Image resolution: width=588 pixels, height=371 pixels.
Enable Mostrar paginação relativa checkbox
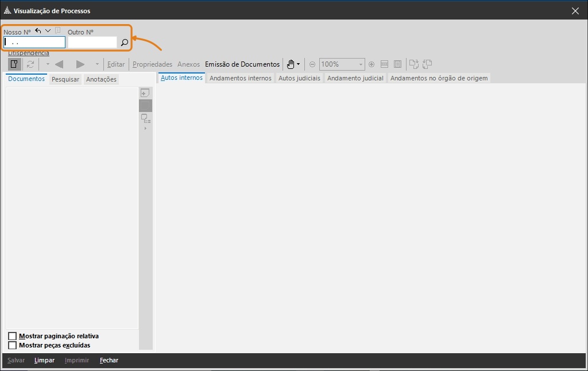[12, 336]
